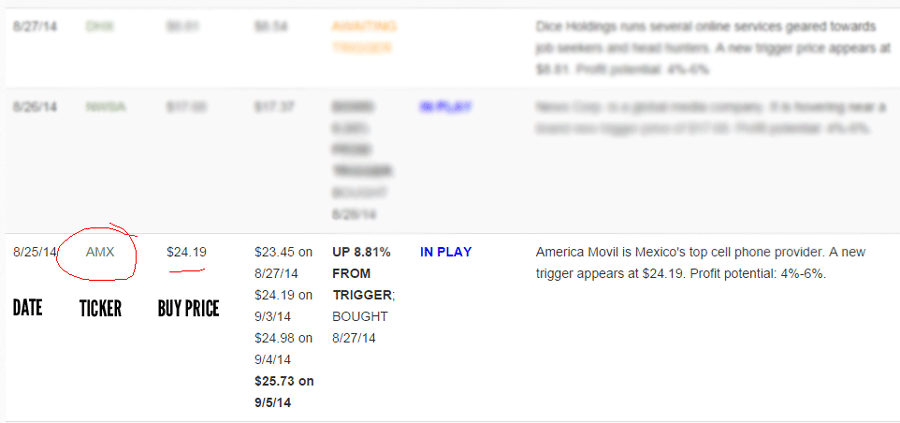Open the blurred green DHX ticker link
This screenshot has width=900, height=423.
(x=99, y=26)
